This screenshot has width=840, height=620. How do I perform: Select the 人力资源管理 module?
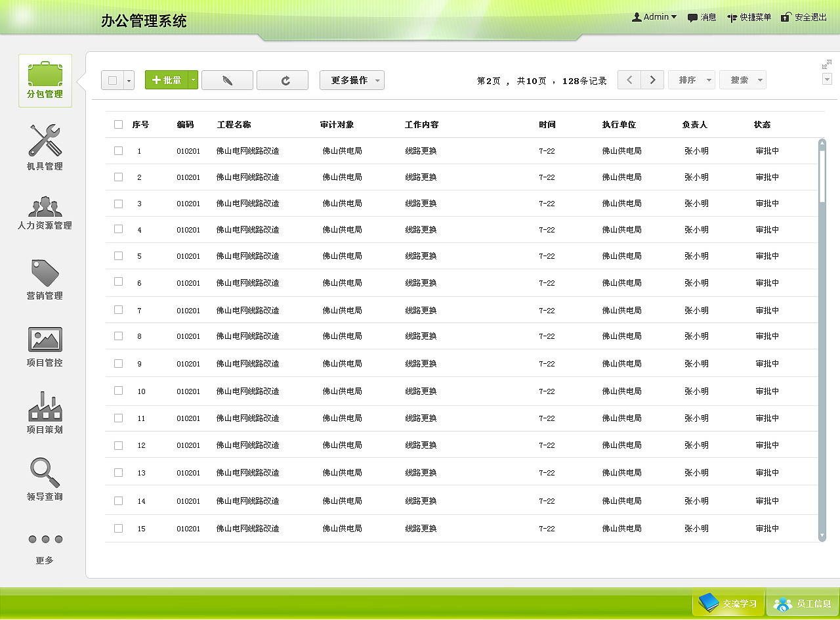(x=44, y=212)
